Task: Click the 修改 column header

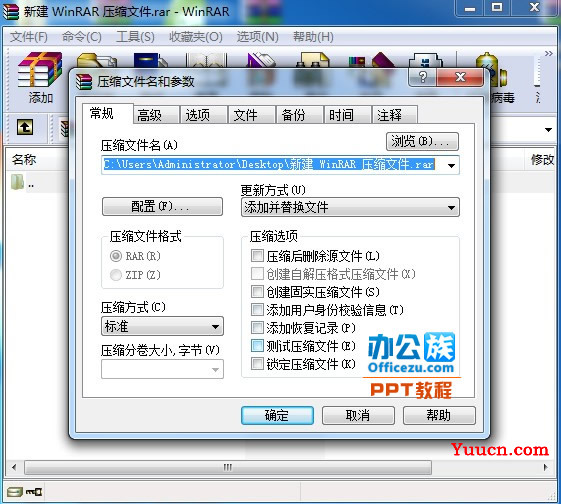Action: pos(542,160)
